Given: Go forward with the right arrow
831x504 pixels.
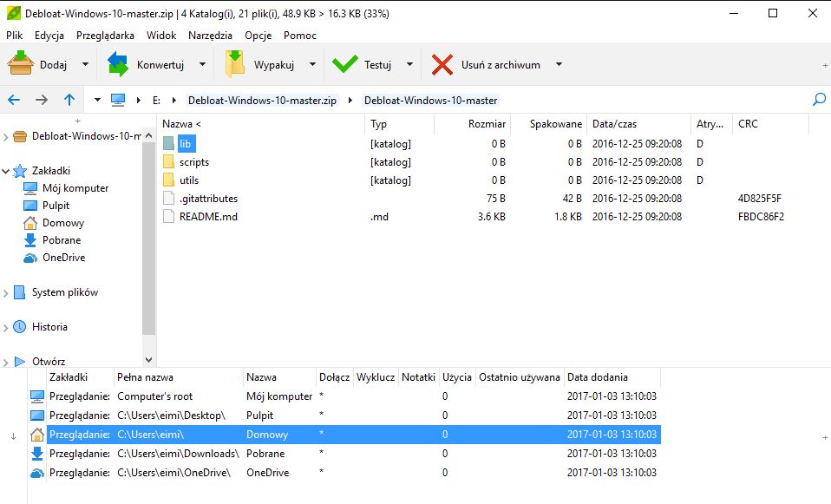Looking at the screenshot, I should [42, 100].
